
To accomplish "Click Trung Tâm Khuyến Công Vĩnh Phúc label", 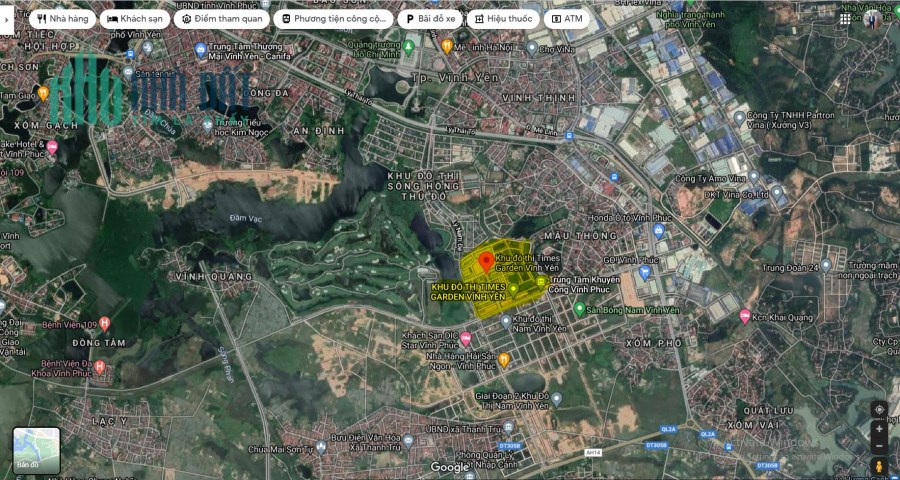I will pos(585,285).
